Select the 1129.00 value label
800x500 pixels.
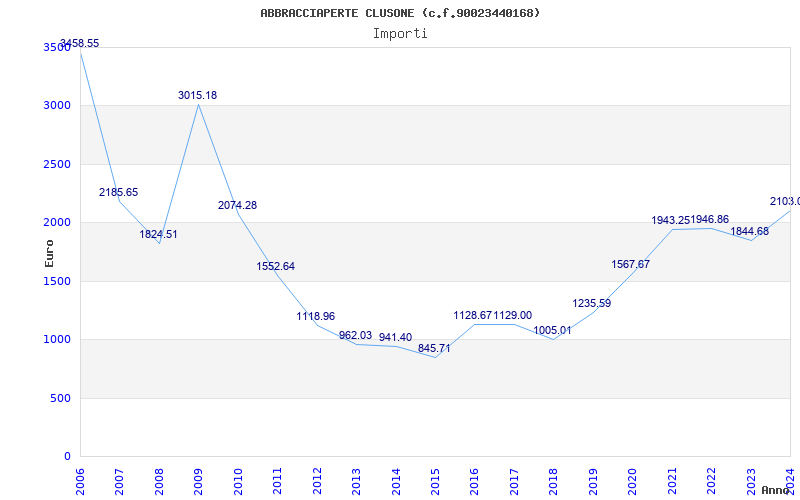tap(513, 316)
